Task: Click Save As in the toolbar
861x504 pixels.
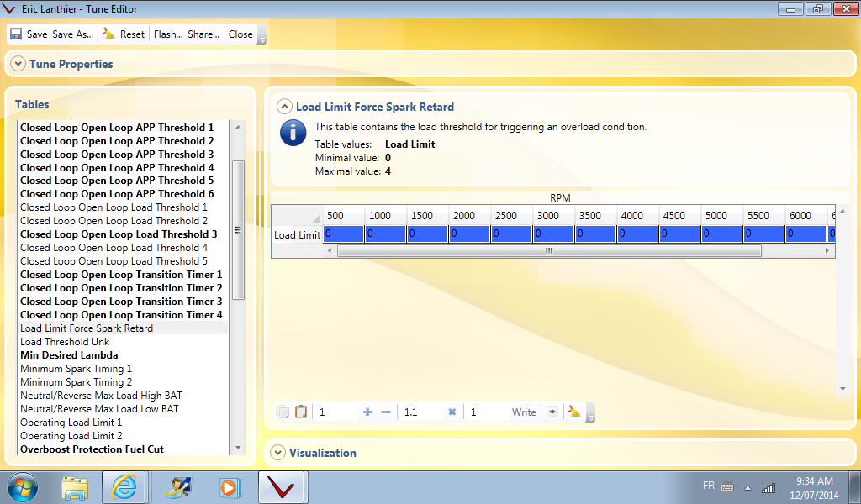Action: [72, 34]
